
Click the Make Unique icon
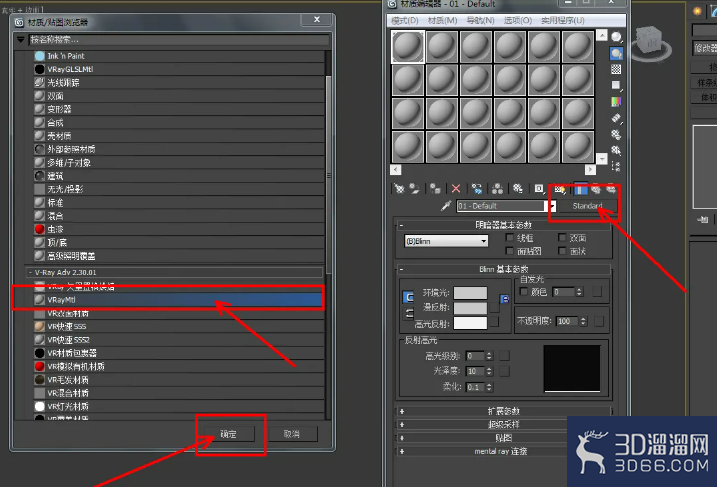(x=498, y=188)
